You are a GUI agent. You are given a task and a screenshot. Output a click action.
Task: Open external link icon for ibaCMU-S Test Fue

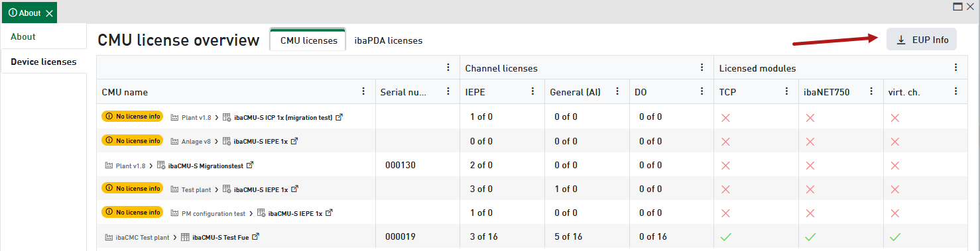tap(256, 237)
